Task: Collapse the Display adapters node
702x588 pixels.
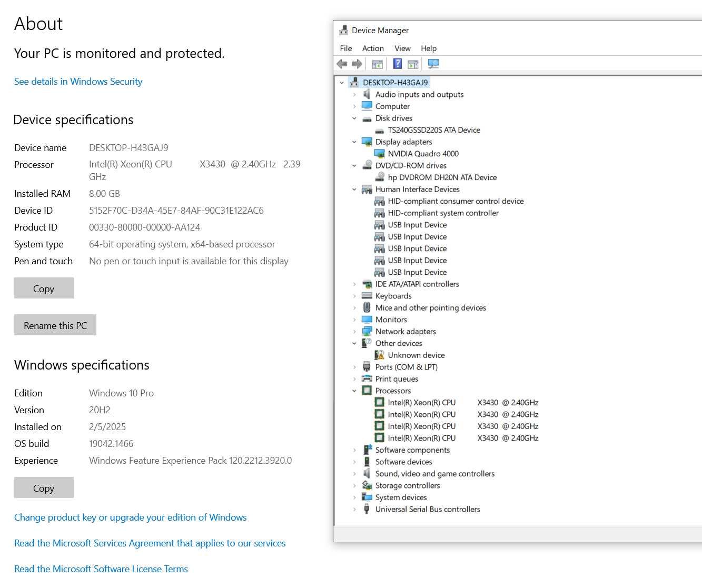Action: click(x=354, y=142)
